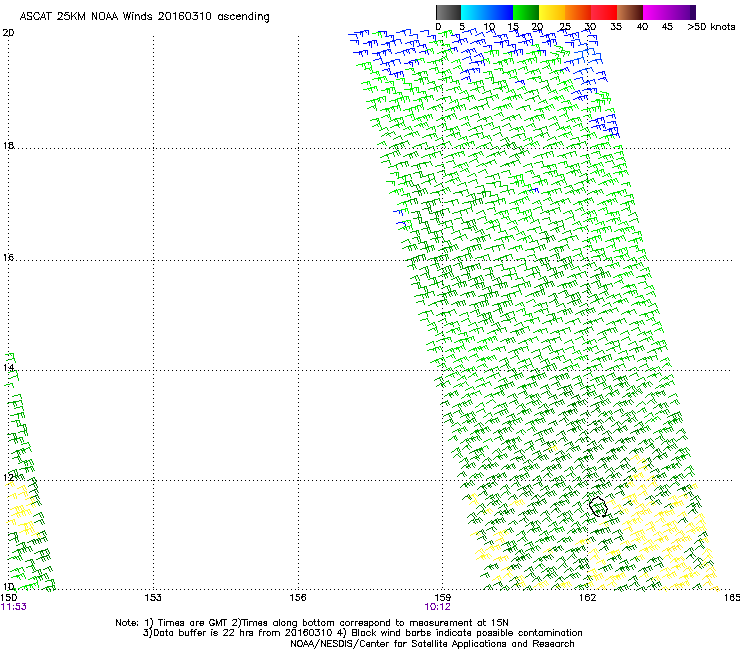Image resolution: width=740 pixels, height=650 pixels.
Task: Click the legend scale number '45'
Action: coord(667,27)
